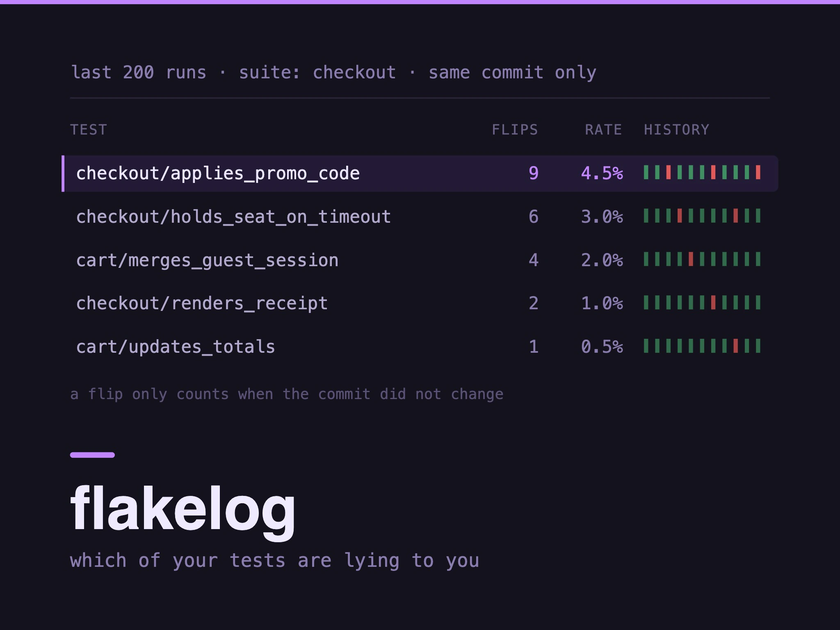Sort by the RATE column header

click(x=603, y=130)
